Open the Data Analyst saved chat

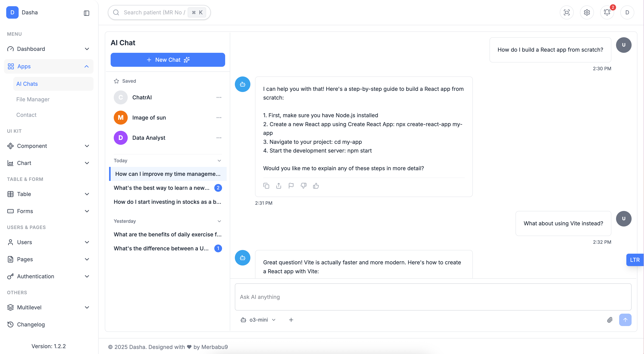click(148, 138)
